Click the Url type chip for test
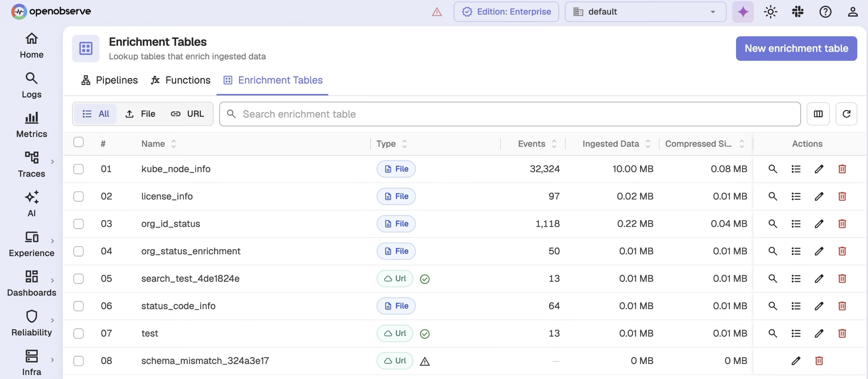 (x=395, y=333)
